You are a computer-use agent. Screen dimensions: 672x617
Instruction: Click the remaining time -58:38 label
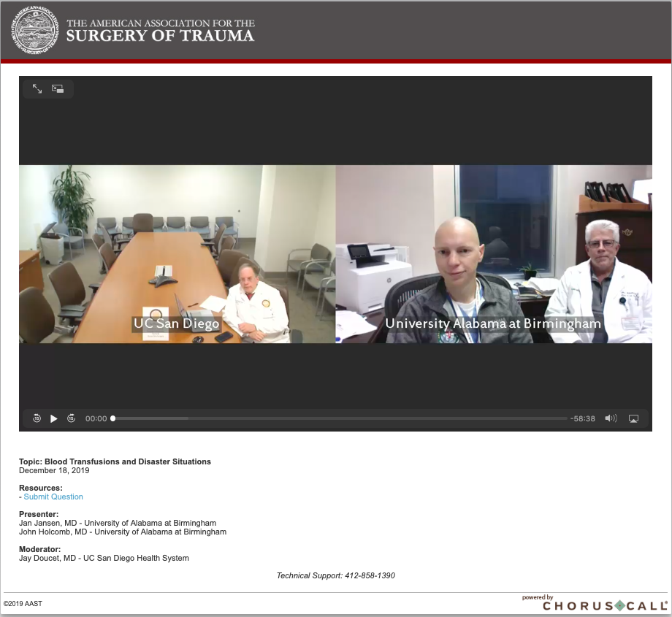click(x=582, y=418)
